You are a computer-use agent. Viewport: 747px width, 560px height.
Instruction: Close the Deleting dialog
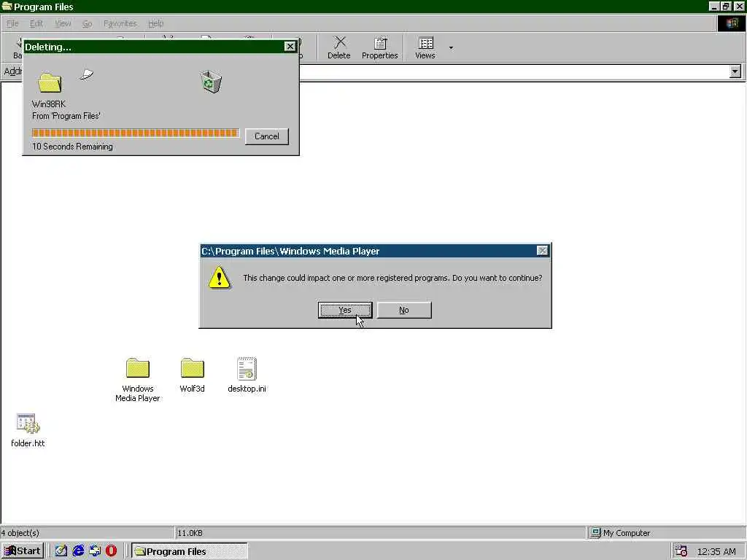pyautogui.click(x=290, y=46)
